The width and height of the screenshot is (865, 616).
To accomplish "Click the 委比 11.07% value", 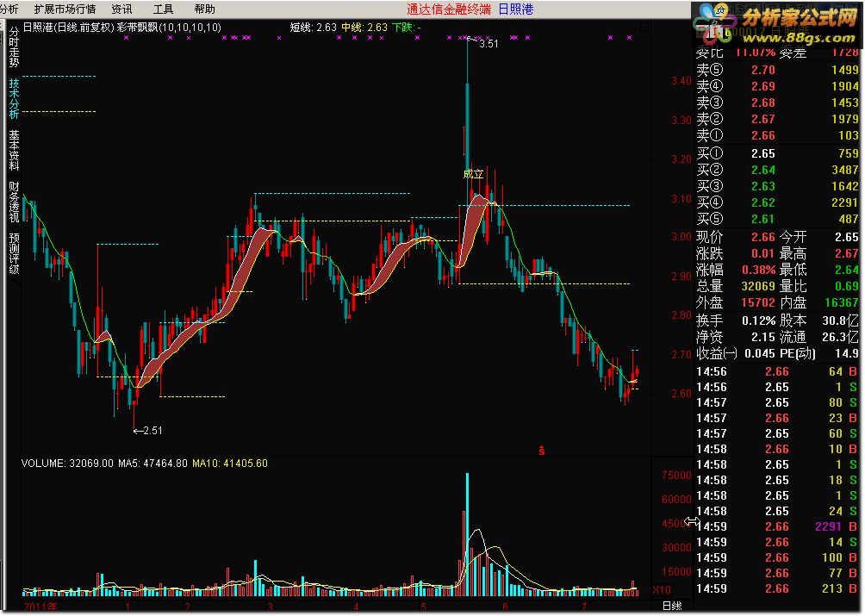I will click(x=756, y=53).
